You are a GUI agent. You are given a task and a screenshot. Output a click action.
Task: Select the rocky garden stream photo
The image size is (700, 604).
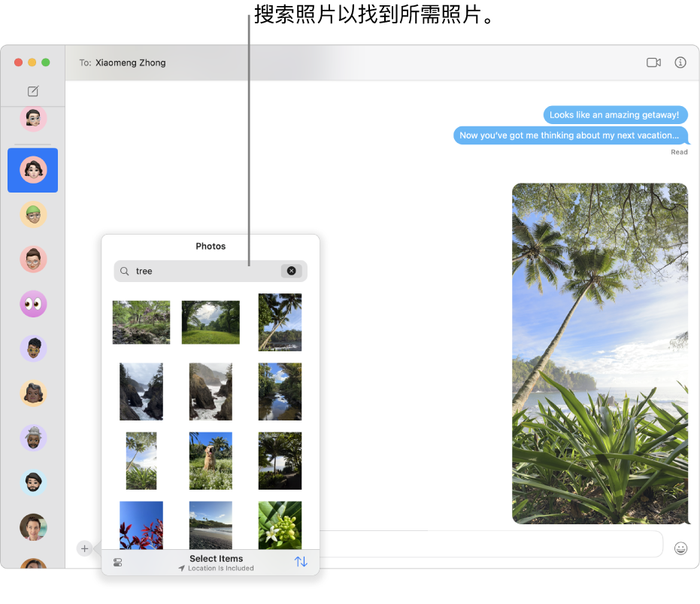[x=141, y=322]
